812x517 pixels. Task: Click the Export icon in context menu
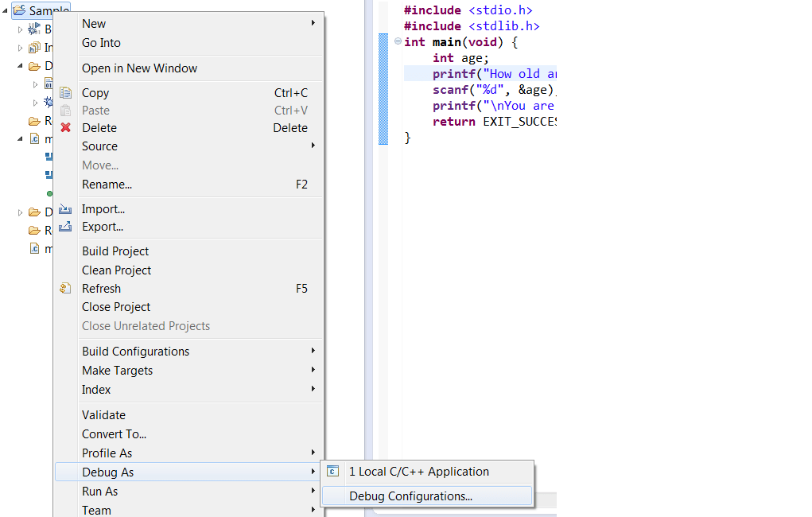pyautogui.click(x=65, y=227)
